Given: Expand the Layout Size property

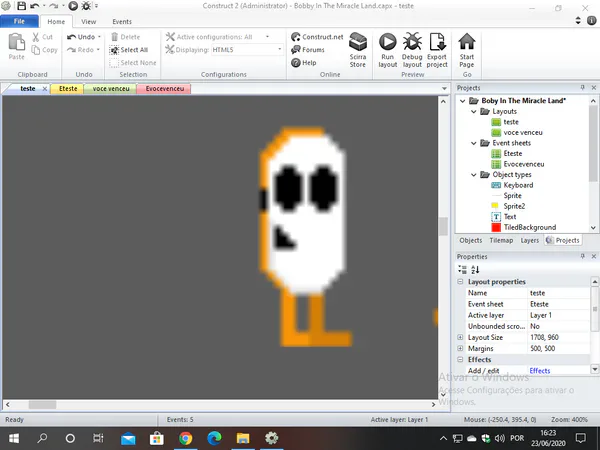Looking at the screenshot, I should coord(460,338).
